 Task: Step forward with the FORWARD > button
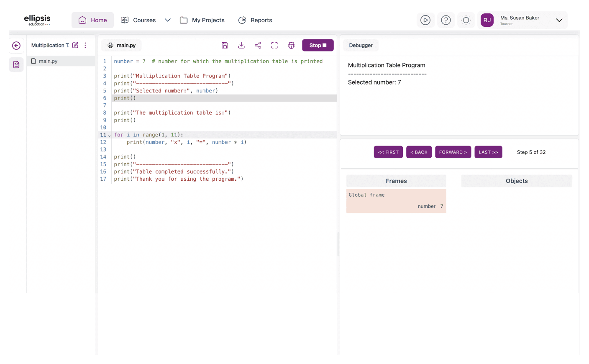[453, 152]
